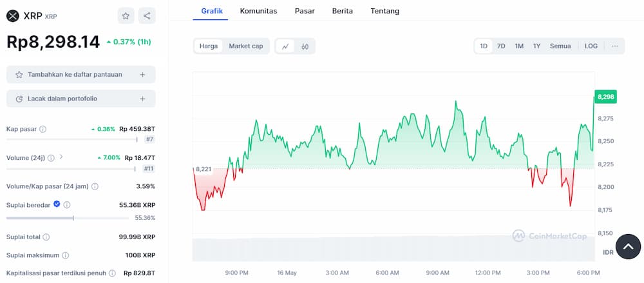Click the 8,221 opening price label on chart

(203, 169)
